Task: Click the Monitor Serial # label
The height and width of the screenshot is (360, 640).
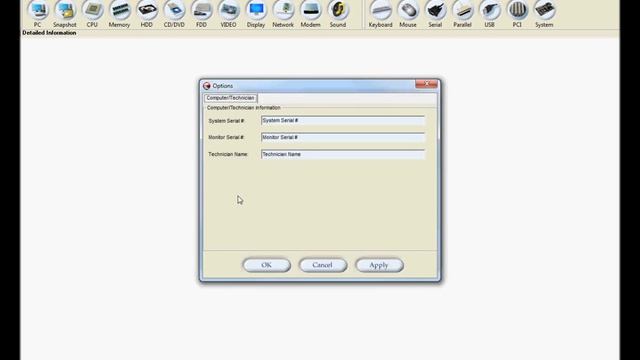Action: click(x=226, y=137)
